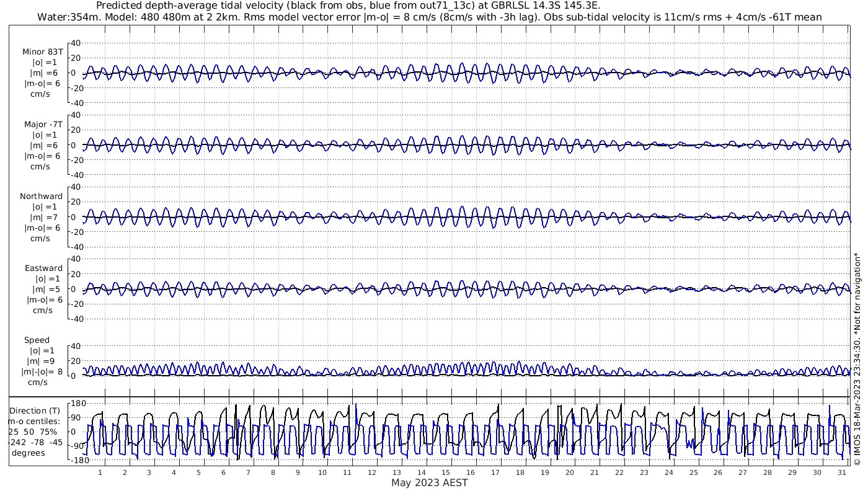This screenshot has width=868, height=496.
Task: Click the day "15" label on the x-axis
Action: point(446,472)
